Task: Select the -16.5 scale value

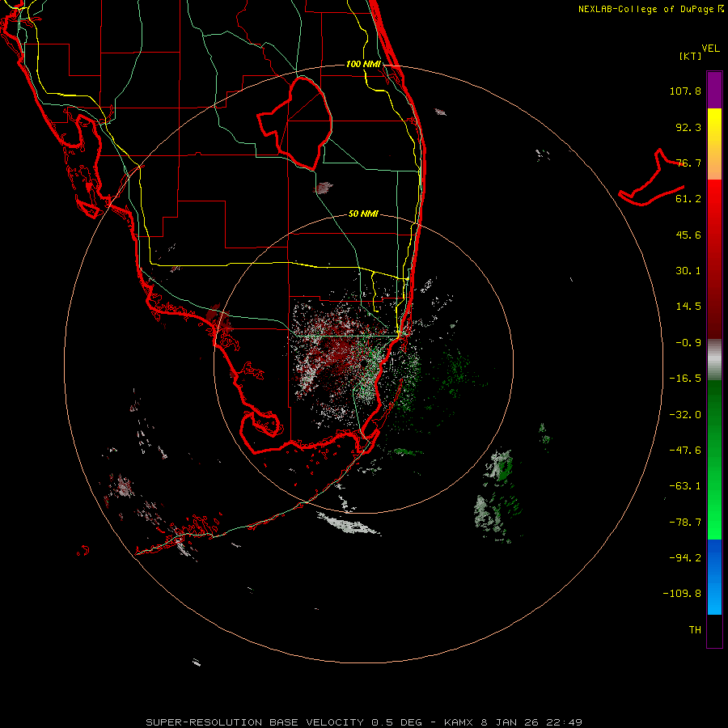Action: tap(685, 379)
